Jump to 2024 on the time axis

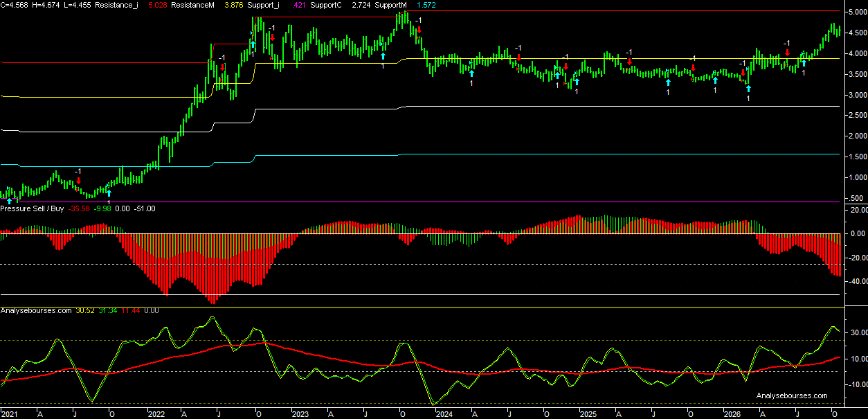(x=444, y=414)
